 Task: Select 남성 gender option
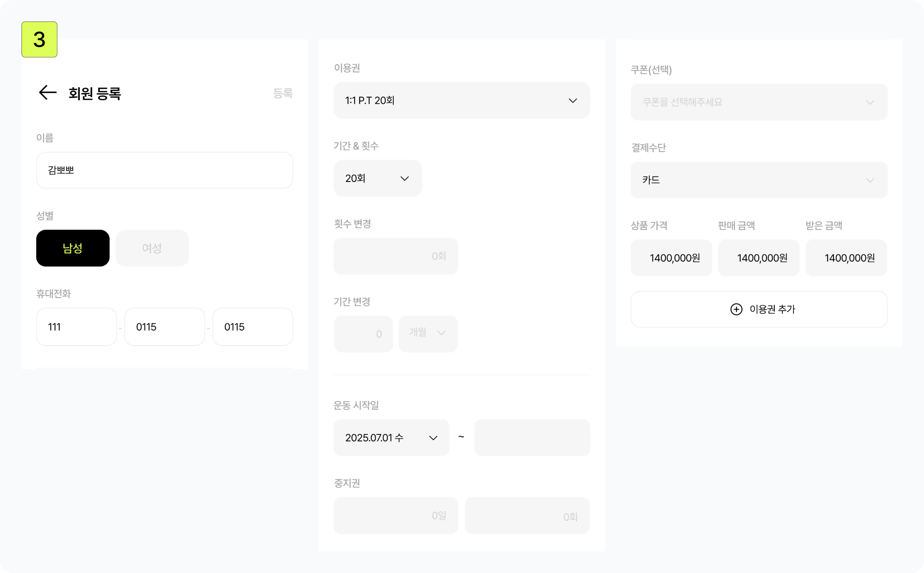click(73, 248)
